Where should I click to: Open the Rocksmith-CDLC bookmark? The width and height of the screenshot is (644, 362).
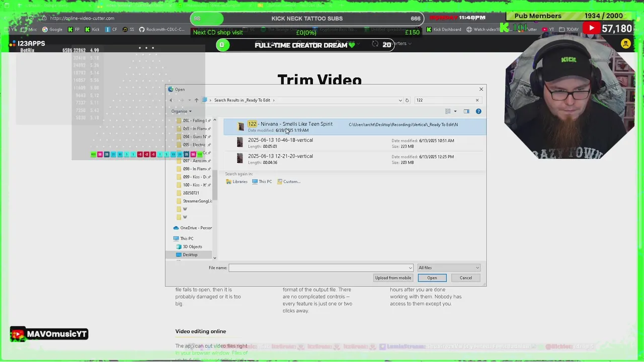(162, 30)
